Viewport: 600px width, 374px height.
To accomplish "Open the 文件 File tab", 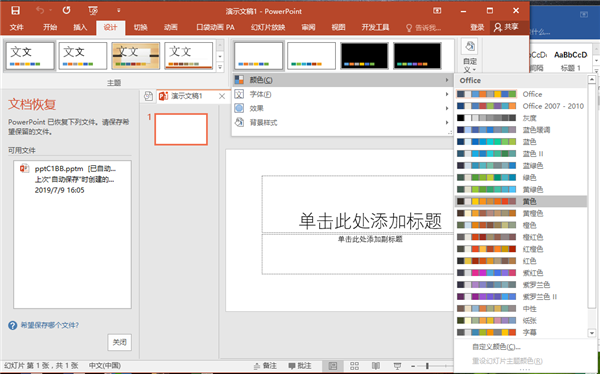I will 16,27.
